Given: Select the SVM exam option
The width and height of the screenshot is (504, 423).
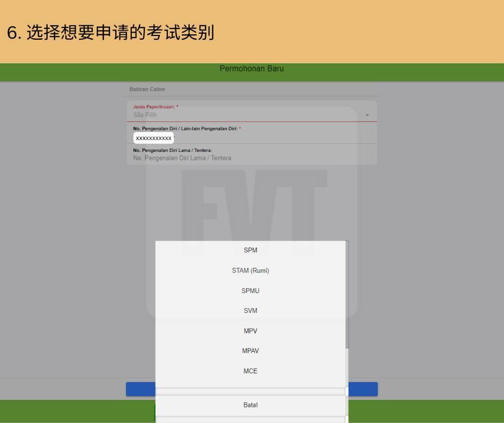Looking at the screenshot, I should (250, 311).
